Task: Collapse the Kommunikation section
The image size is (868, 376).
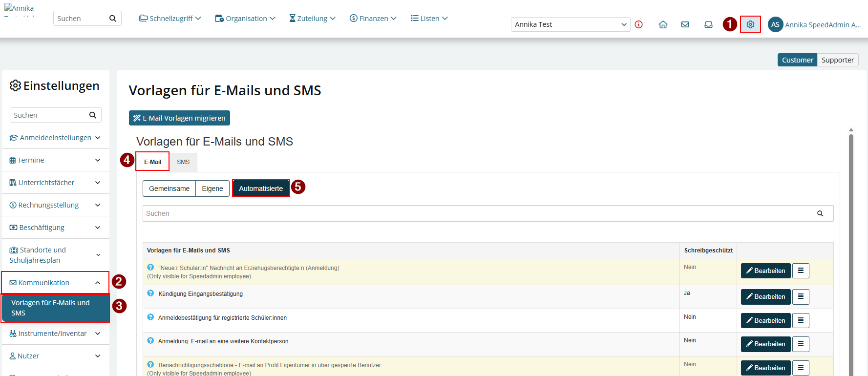Action: (x=55, y=283)
